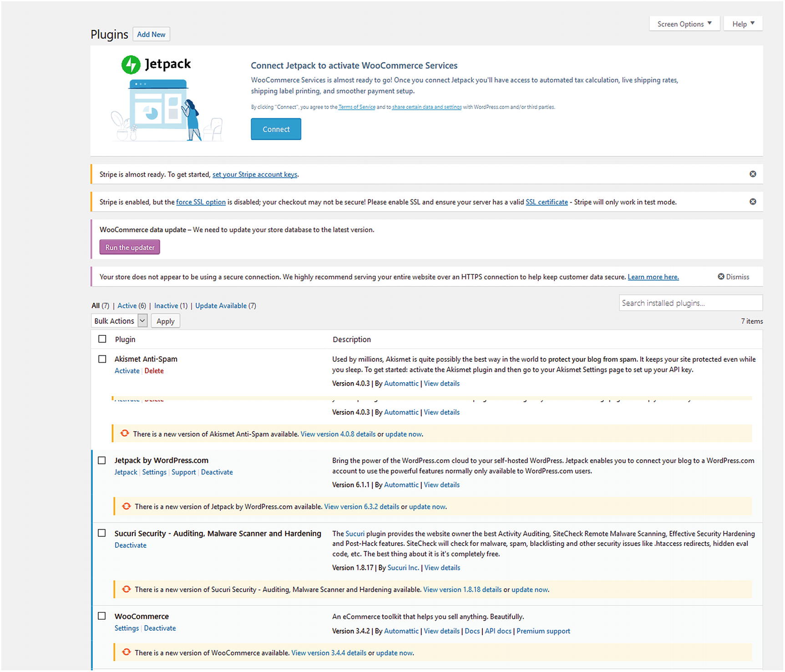785x672 pixels.
Task: Open WooCommerce Docs link
Action: pyautogui.click(x=472, y=632)
